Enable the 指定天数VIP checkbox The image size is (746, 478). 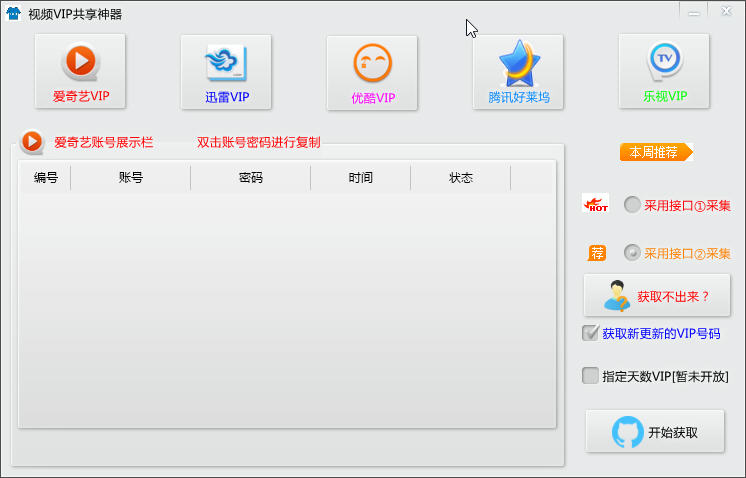590,376
